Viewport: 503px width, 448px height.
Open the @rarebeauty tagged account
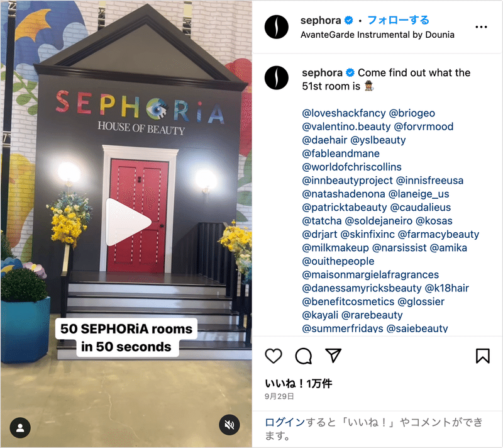coord(372,315)
